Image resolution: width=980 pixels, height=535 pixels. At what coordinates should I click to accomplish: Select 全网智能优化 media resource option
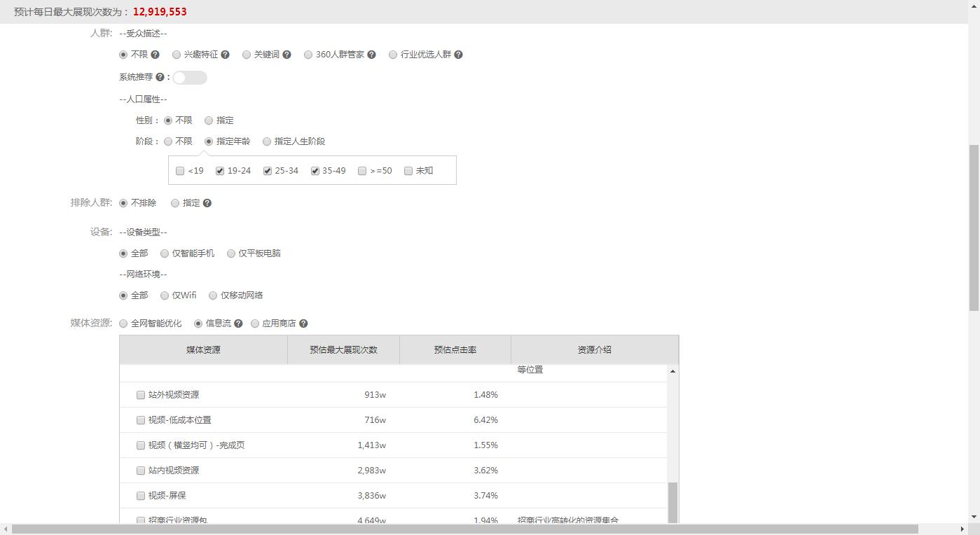(x=123, y=324)
